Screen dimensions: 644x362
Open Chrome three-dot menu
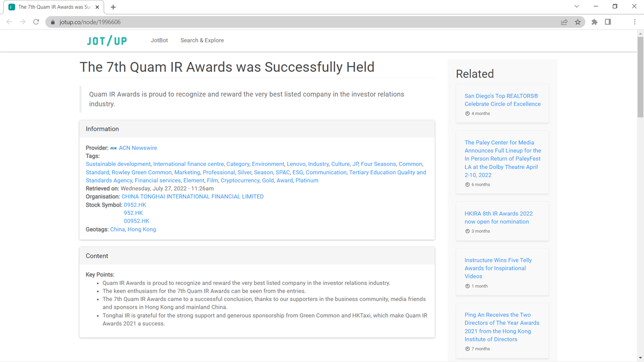[635, 22]
